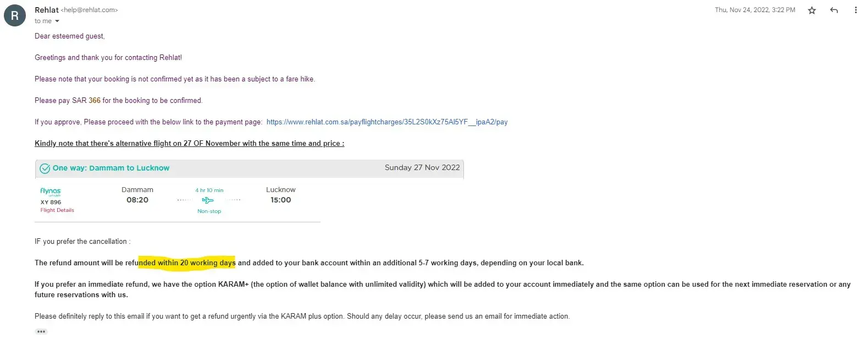Click the help@rehlat.com email address
The width and height of the screenshot is (868, 344).
coord(90,10)
